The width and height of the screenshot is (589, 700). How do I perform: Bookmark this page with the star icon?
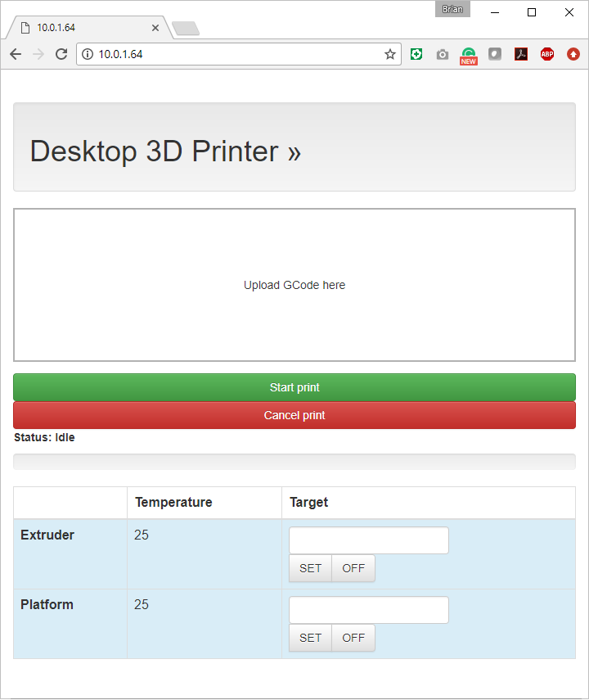(390, 54)
